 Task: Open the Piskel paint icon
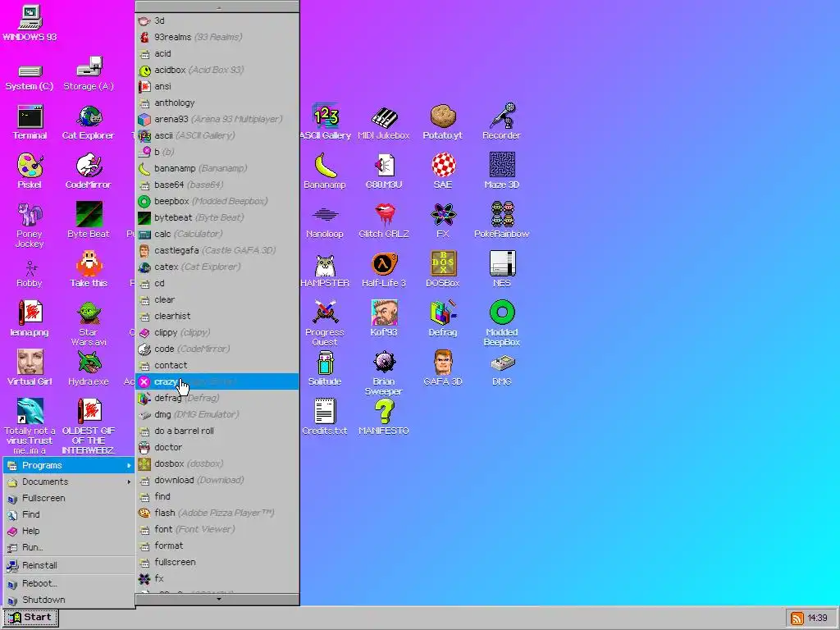point(30,171)
